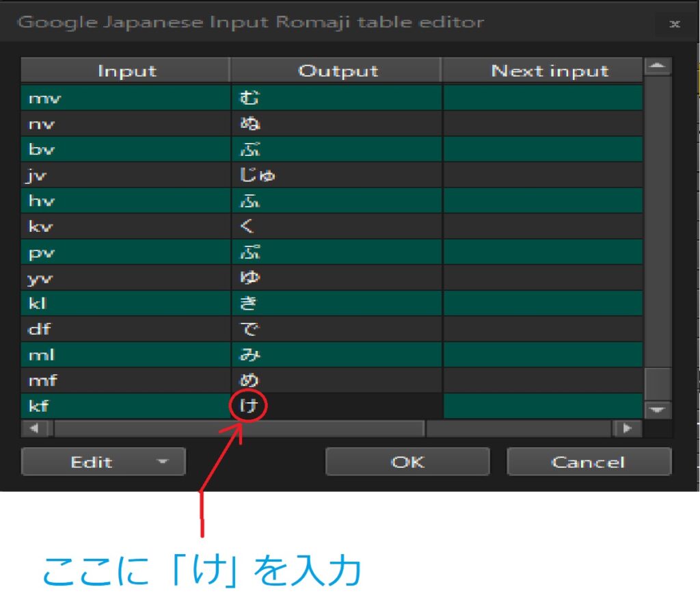Click the 'け' output field in kf row

coord(337,406)
